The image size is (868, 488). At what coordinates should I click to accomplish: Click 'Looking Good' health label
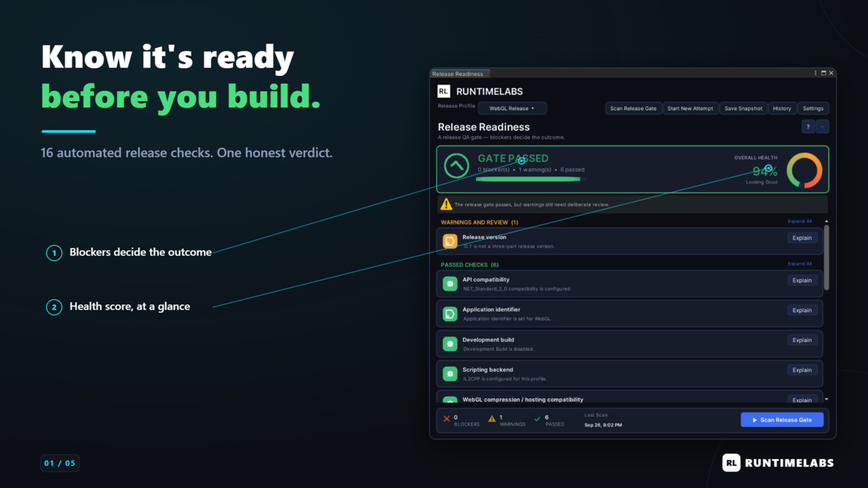[762, 182]
